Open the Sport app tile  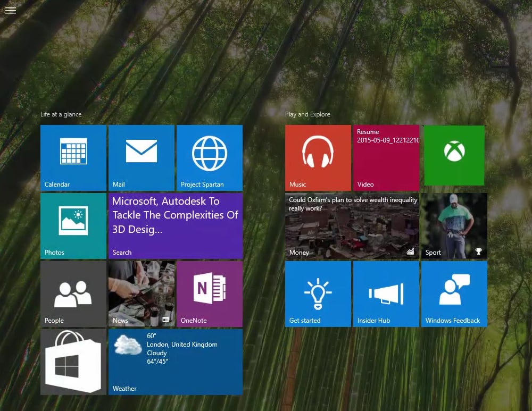[x=454, y=225]
